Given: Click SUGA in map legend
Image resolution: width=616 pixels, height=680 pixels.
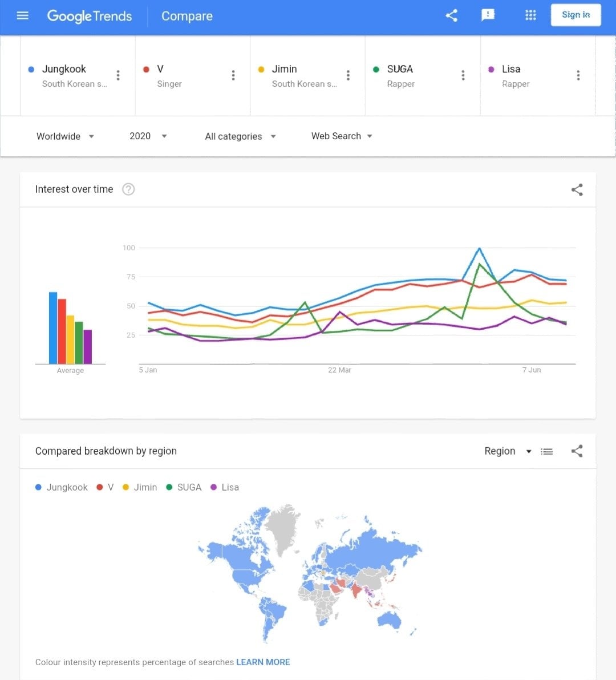Looking at the screenshot, I should 184,487.
